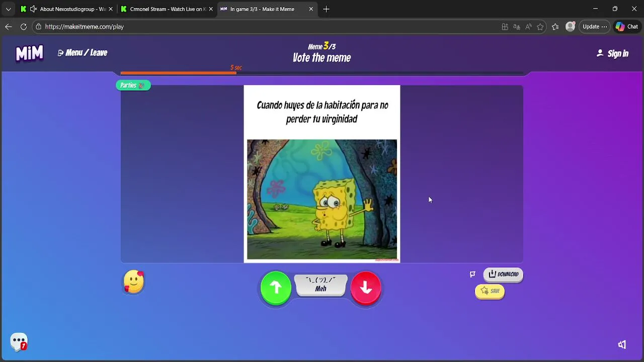View site information icon
644x362 pixels.
pyautogui.click(x=38, y=27)
